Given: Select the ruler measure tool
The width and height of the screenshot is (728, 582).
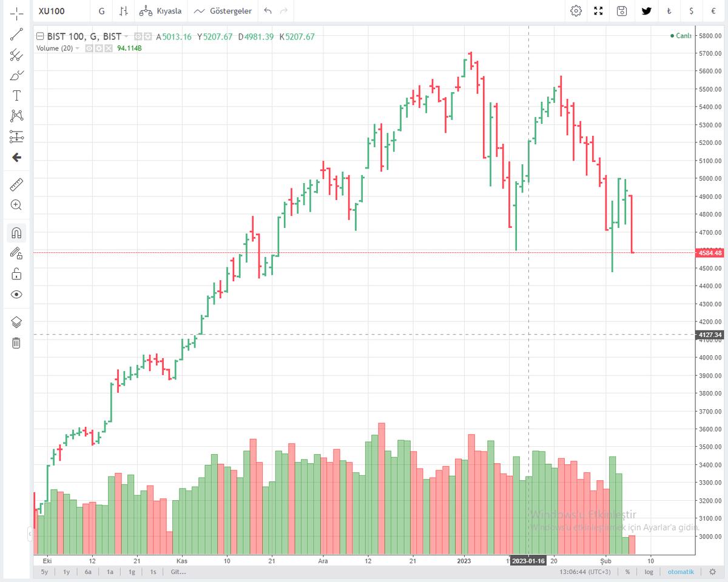Looking at the screenshot, I should 16,184.
